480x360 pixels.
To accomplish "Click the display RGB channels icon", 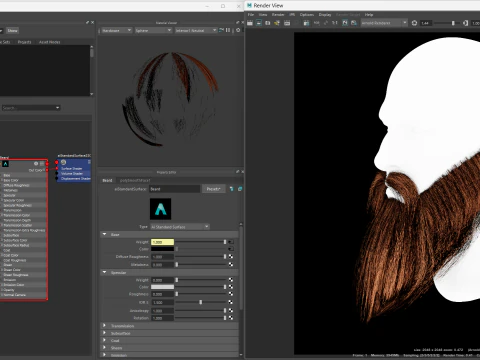I will click(316, 23).
